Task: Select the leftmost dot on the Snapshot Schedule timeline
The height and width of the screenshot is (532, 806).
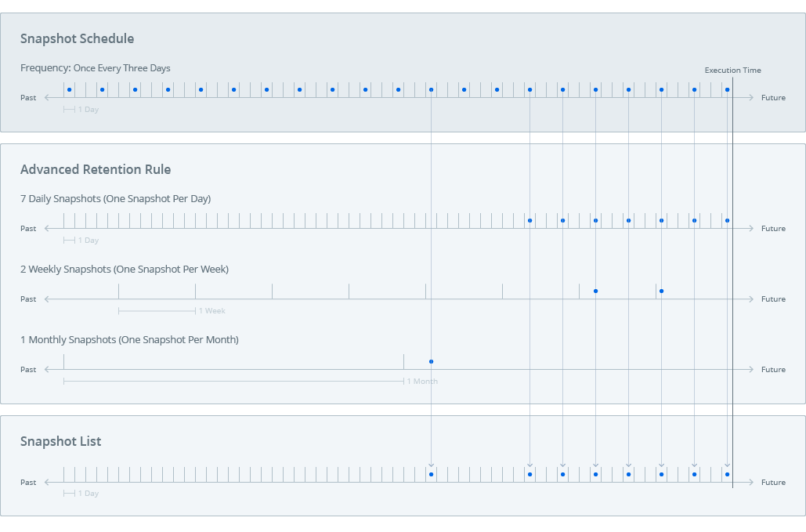Action: [x=69, y=89]
